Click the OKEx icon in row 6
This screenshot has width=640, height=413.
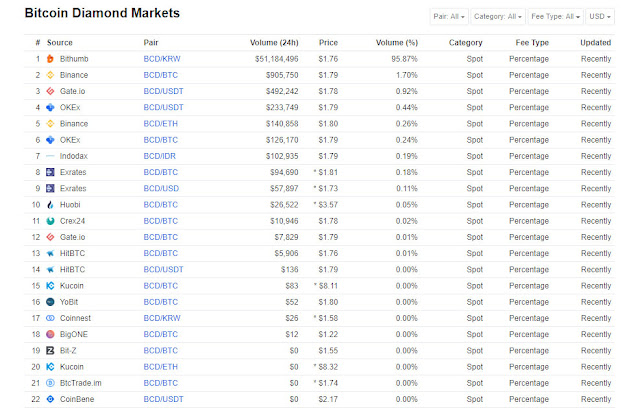(x=50, y=140)
